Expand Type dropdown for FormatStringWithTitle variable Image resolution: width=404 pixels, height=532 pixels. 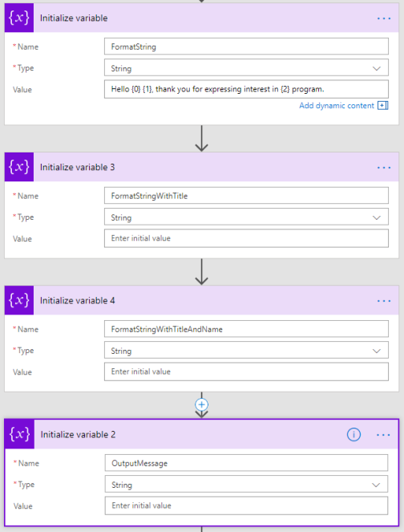(x=376, y=217)
